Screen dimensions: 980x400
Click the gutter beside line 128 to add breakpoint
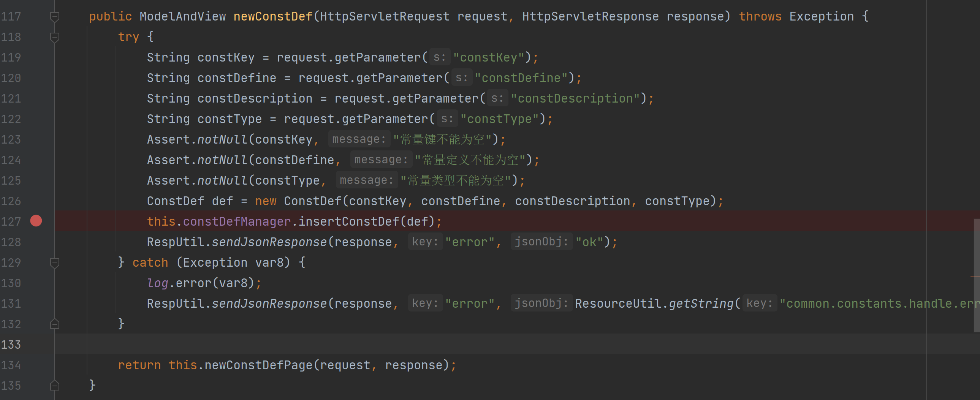pos(36,242)
